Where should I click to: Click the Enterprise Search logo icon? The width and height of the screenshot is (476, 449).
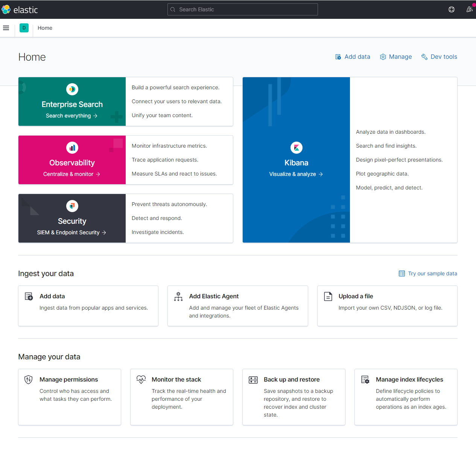[x=72, y=89]
